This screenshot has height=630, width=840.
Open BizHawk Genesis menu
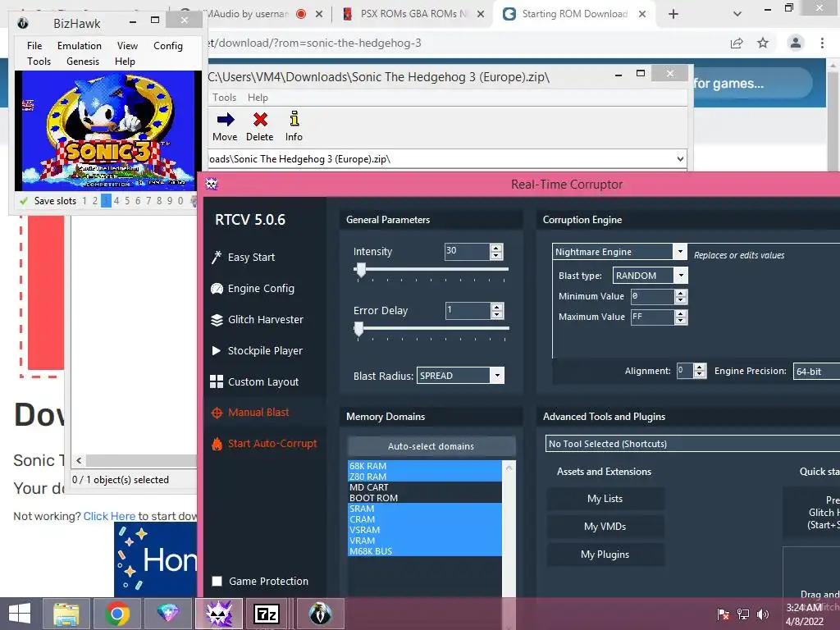83,62
